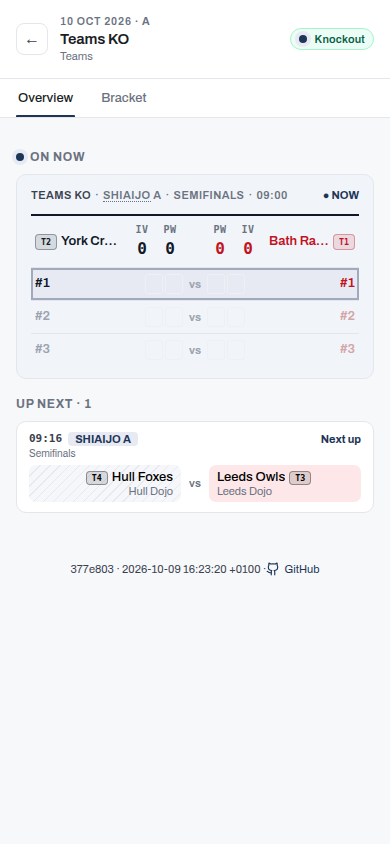Switch to the Bracket tab
Viewport: 390px width, 844px height.
tap(124, 98)
